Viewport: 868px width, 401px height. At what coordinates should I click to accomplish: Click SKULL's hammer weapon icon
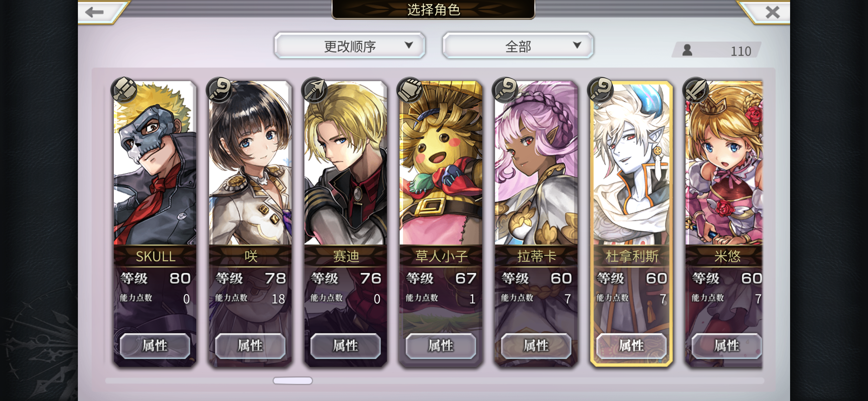pyautogui.click(x=124, y=90)
